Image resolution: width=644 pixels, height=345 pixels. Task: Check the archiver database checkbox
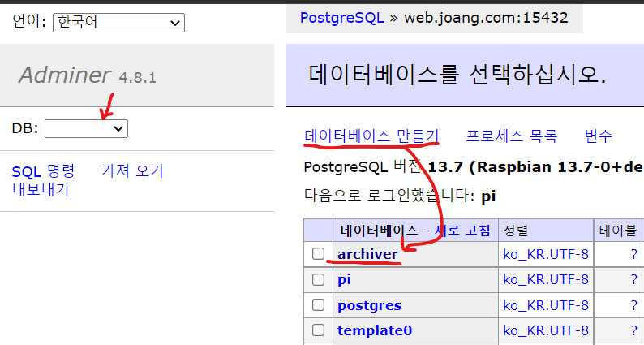tap(318, 254)
